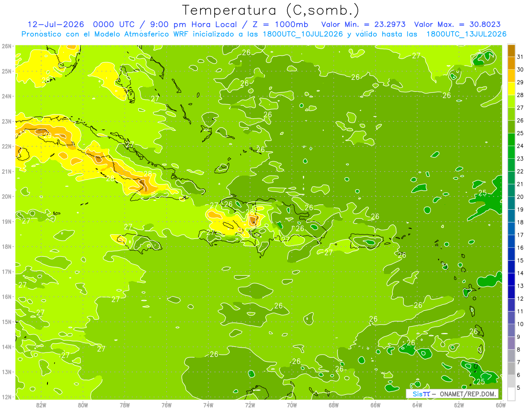Click the "26N" latitude axis label
532x411 pixels.
click(x=6, y=46)
